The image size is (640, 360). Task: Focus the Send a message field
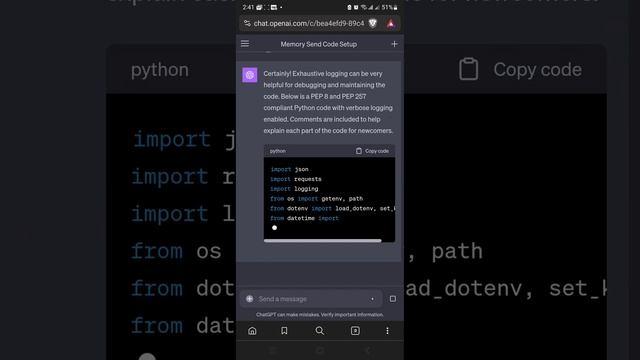311,299
